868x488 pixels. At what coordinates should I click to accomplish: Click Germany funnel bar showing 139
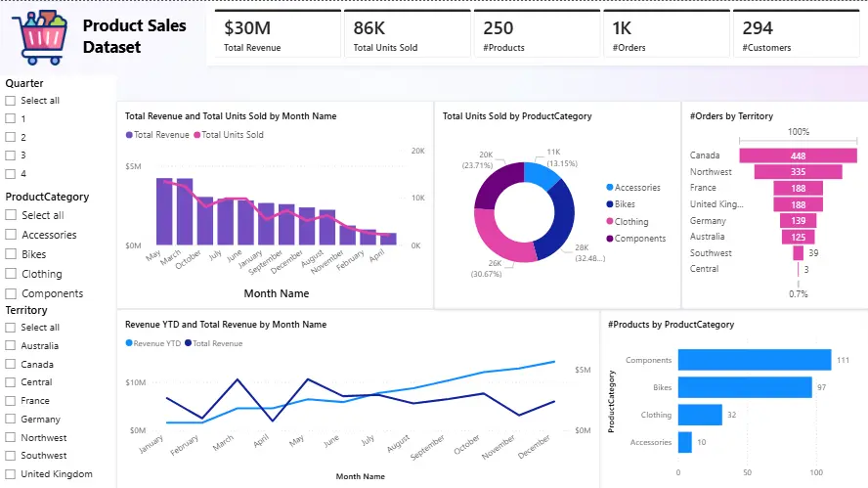click(798, 220)
